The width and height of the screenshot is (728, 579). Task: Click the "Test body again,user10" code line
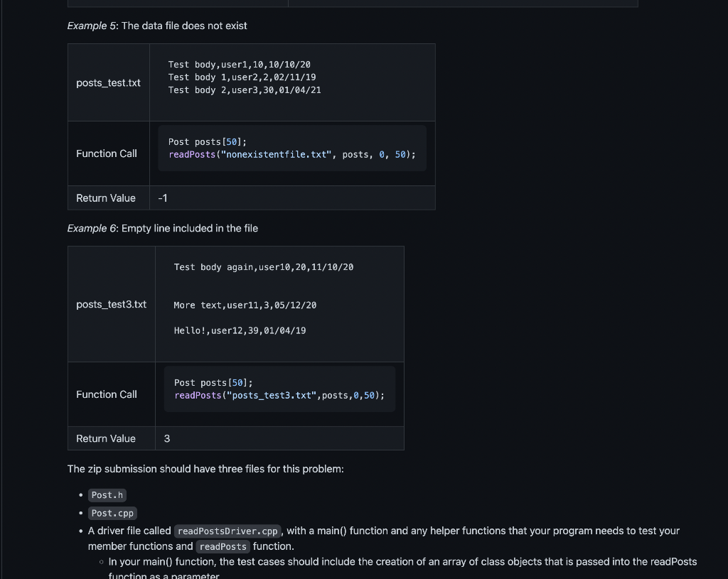point(263,267)
